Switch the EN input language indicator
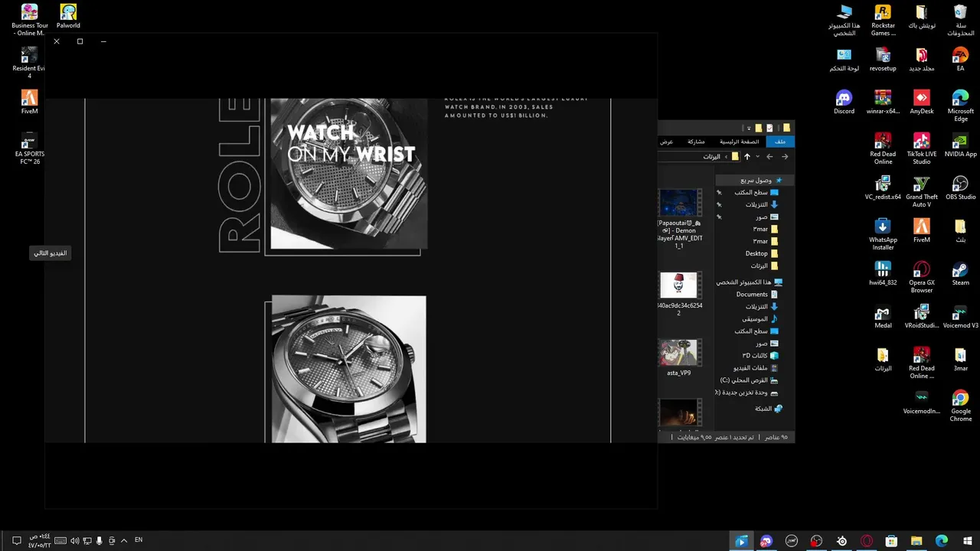The image size is (980, 551). (x=139, y=540)
